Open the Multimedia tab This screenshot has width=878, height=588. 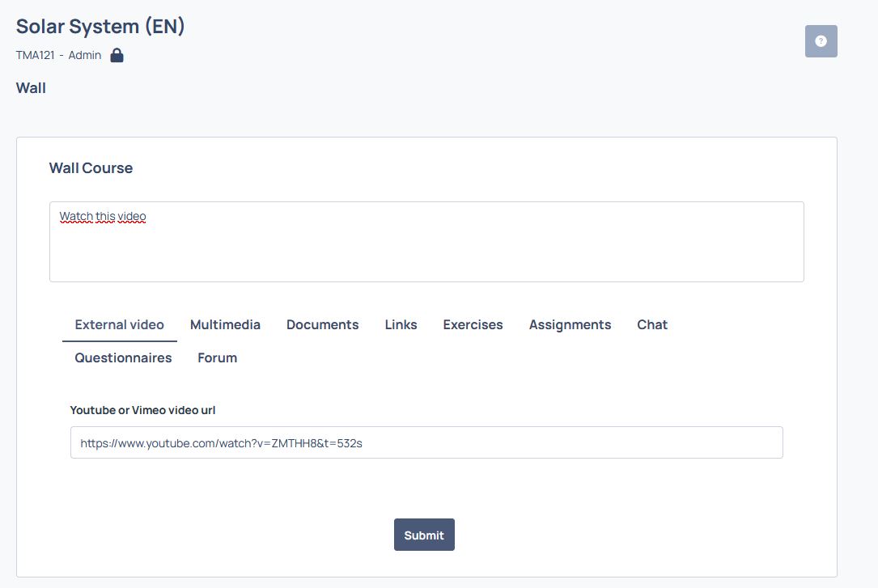point(225,324)
